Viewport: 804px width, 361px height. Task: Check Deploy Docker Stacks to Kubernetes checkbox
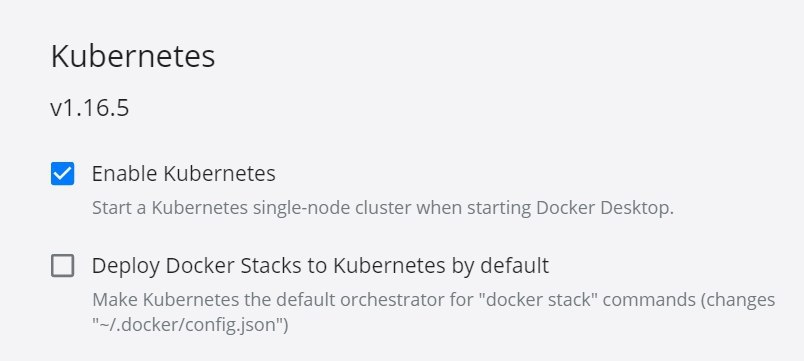[63, 266]
